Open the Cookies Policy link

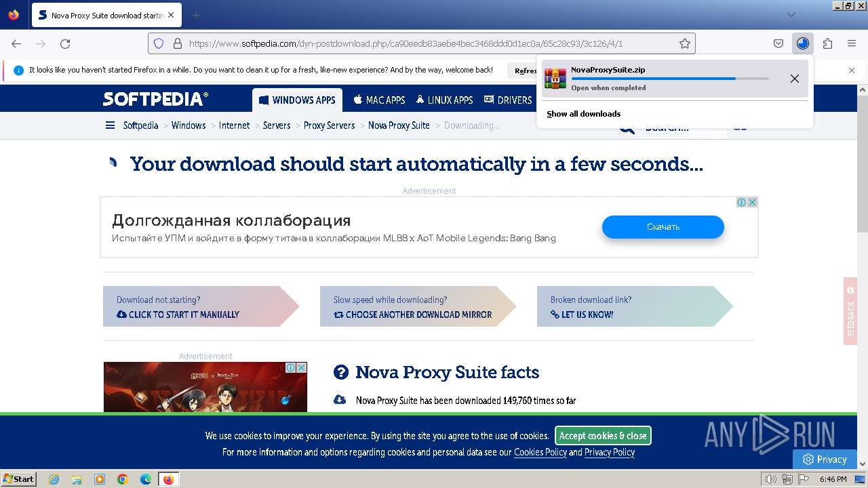(540, 452)
